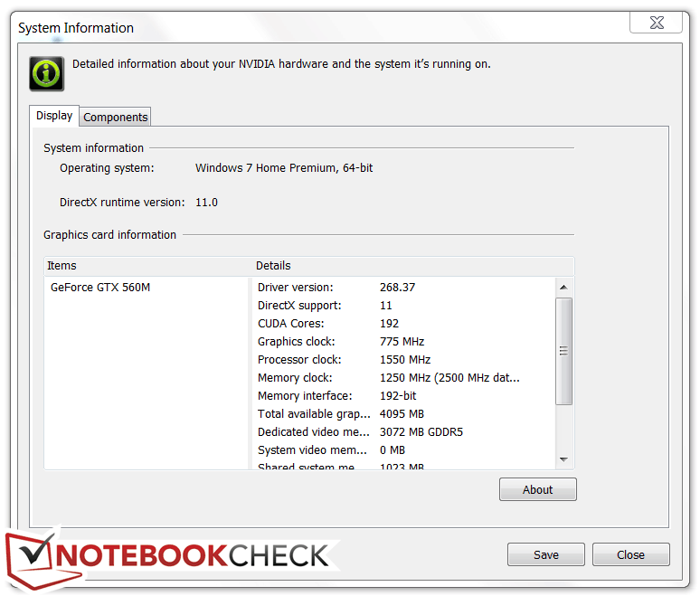The image size is (700, 596).
Task: Click the Close button
Action: tap(630, 554)
